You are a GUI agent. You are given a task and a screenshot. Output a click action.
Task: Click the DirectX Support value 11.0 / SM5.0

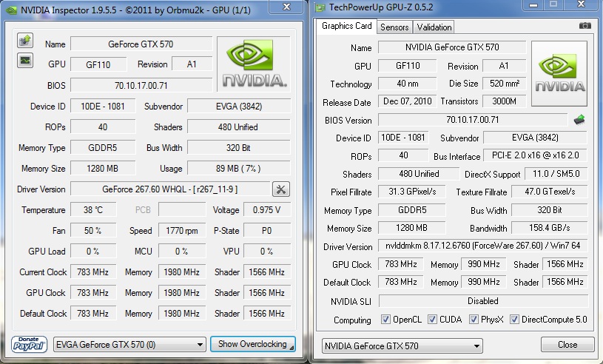click(556, 174)
